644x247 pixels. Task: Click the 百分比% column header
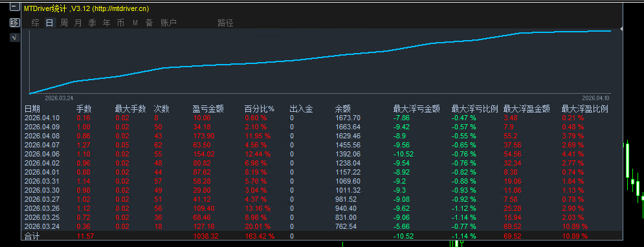[260, 109]
